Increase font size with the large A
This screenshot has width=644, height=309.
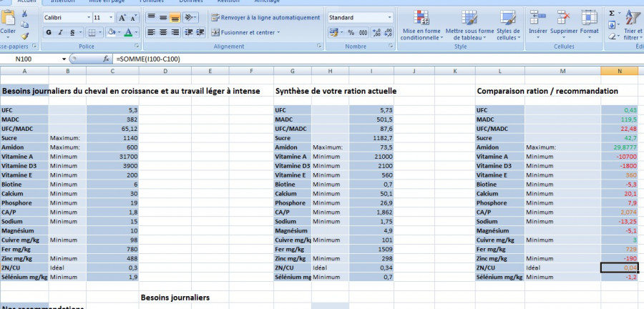coord(122,18)
